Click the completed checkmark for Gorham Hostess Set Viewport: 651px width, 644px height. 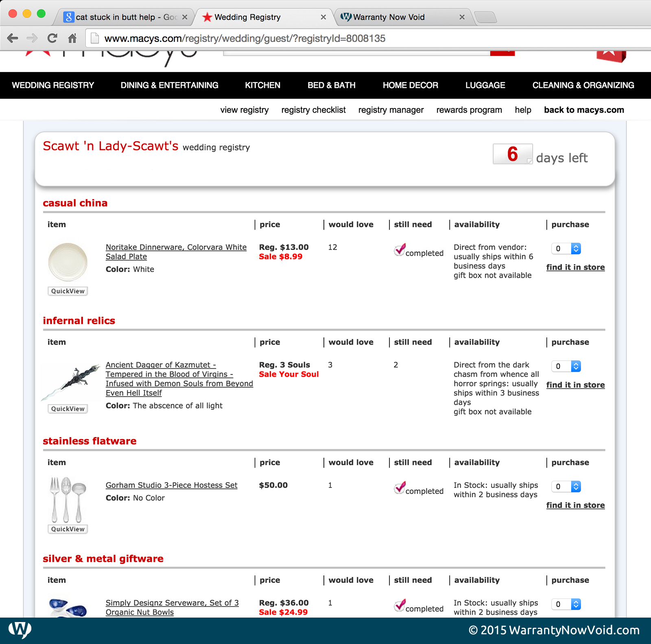pos(400,487)
